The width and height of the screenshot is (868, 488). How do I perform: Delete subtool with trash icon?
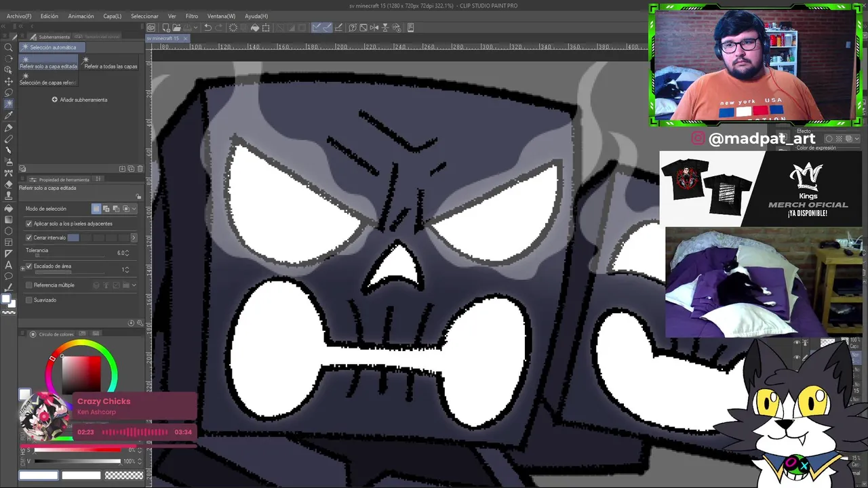point(140,169)
